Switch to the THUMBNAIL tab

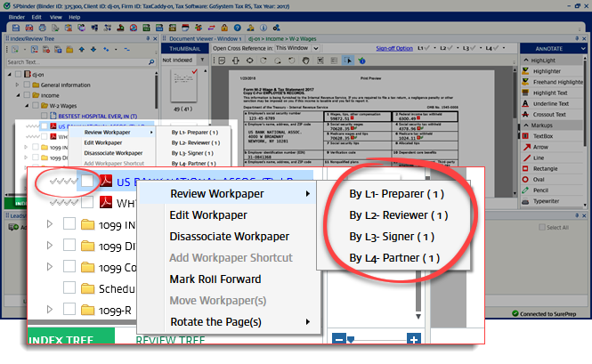coord(184,49)
